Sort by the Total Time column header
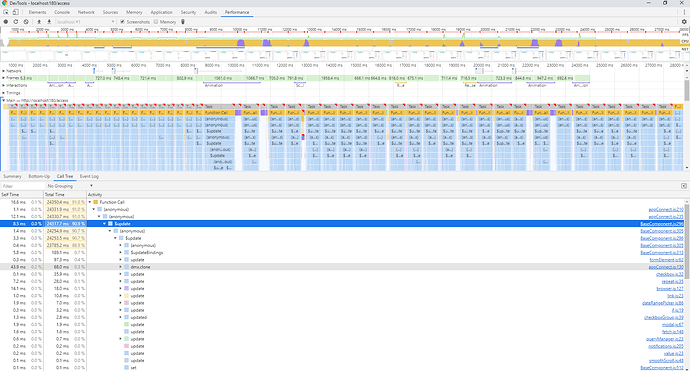690x371 pixels. coord(65,195)
